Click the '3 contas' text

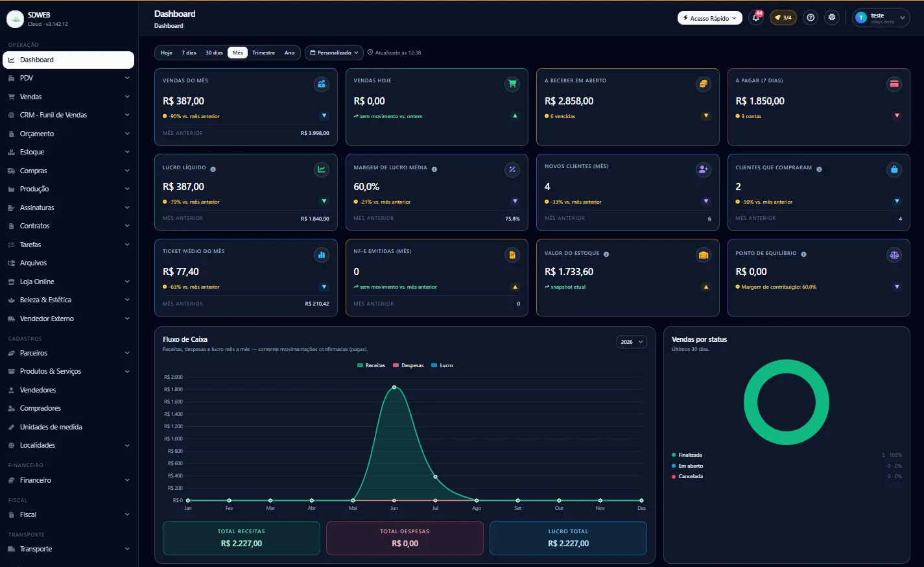(x=752, y=116)
